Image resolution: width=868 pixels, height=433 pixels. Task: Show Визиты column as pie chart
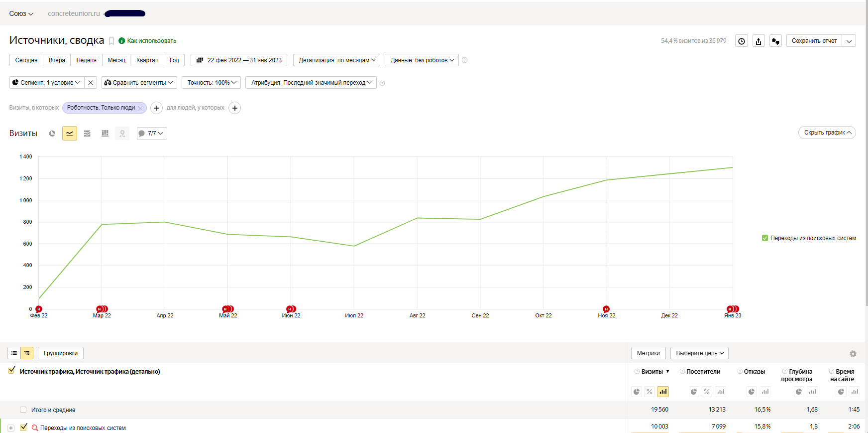coord(637,392)
